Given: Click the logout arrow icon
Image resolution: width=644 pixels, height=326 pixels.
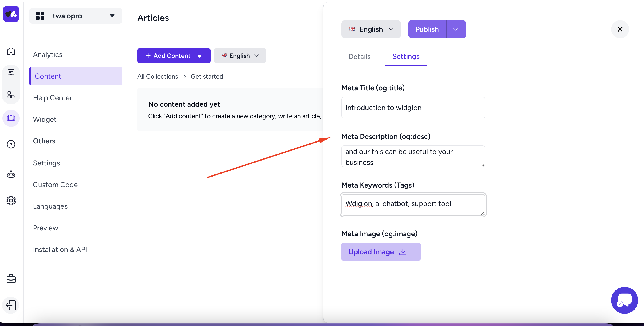Looking at the screenshot, I should tap(11, 305).
